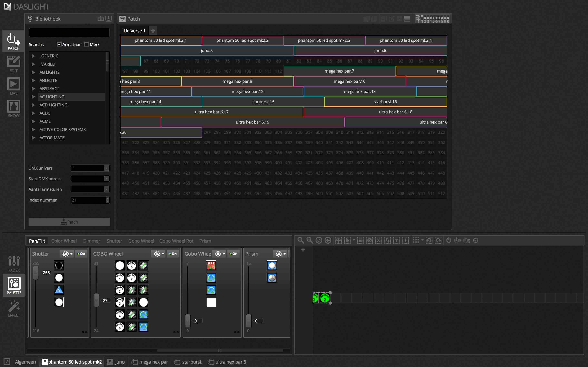The width and height of the screenshot is (588, 367).
Task: Expand the ACME folder
Action: (x=33, y=121)
